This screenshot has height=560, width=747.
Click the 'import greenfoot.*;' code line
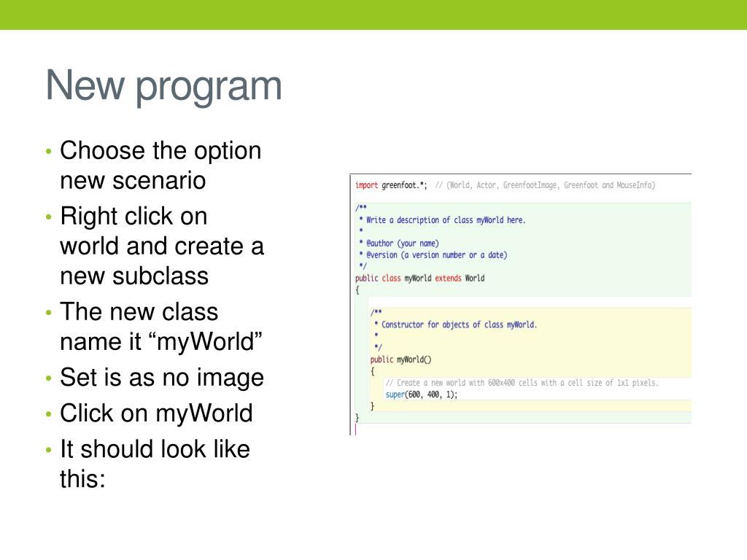(391, 185)
